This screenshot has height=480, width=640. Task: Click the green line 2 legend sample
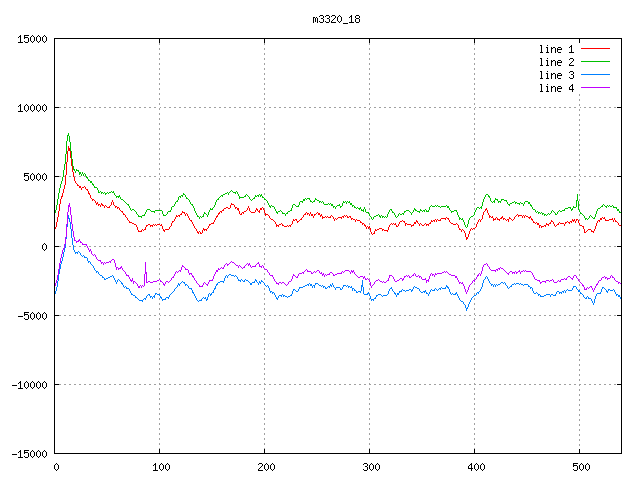595,62
